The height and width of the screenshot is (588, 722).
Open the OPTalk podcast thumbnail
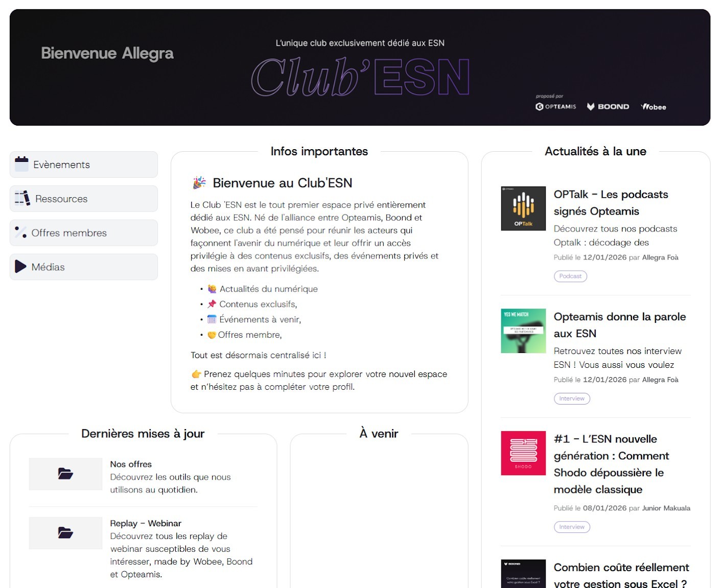pyautogui.click(x=523, y=208)
